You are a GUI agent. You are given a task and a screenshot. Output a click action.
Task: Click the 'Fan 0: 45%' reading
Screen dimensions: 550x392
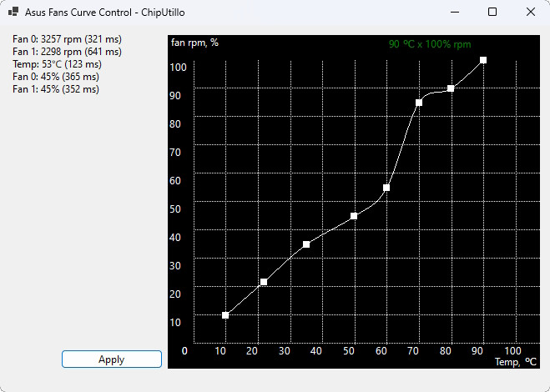coord(56,77)
